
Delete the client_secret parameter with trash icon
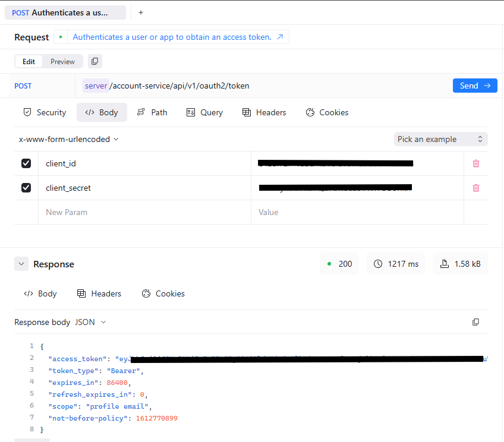coord(476,188)
